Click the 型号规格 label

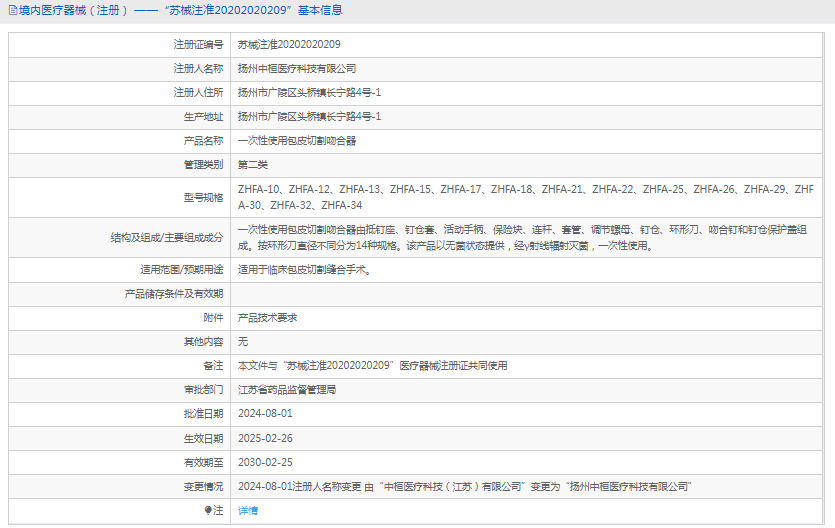tap(203, 197)
